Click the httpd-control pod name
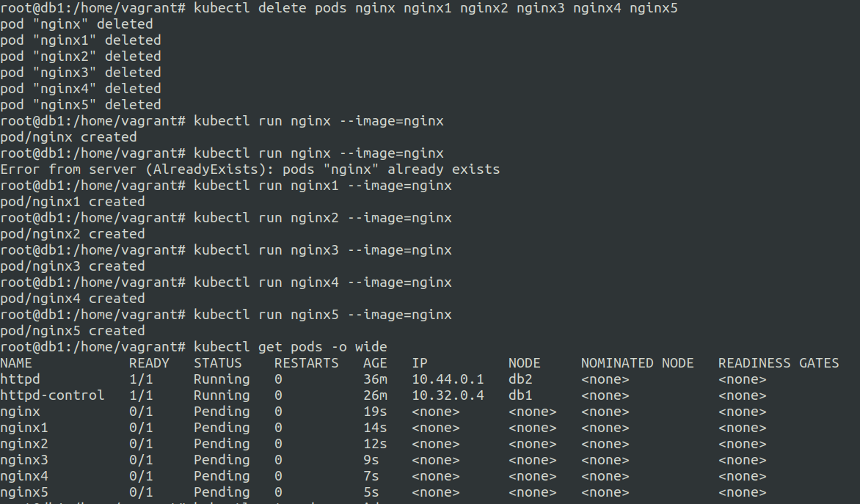860x504 pixels. 52,395
